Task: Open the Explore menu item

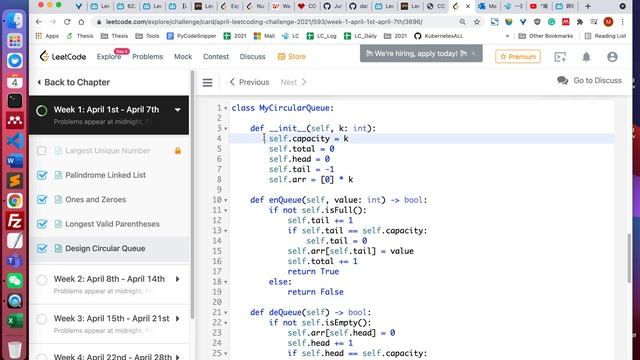Action: click(109, 57)
